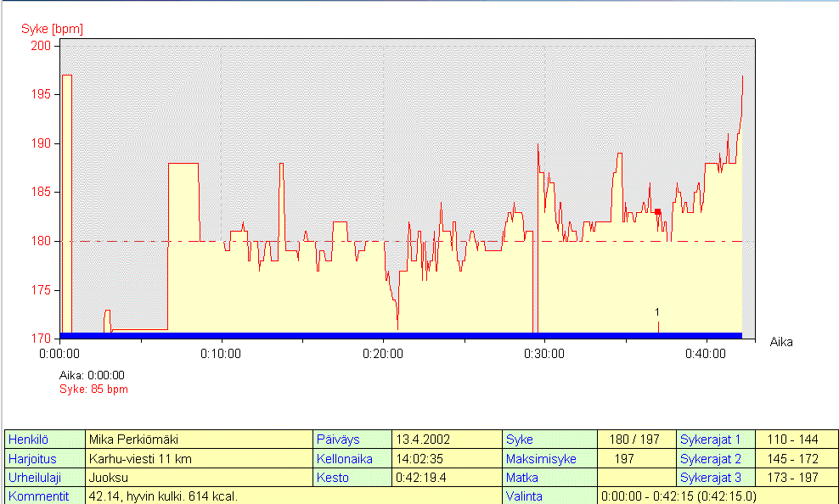839x504 pixels.
Task: Click the Syke [bpm] axis title
Action: 52,29
